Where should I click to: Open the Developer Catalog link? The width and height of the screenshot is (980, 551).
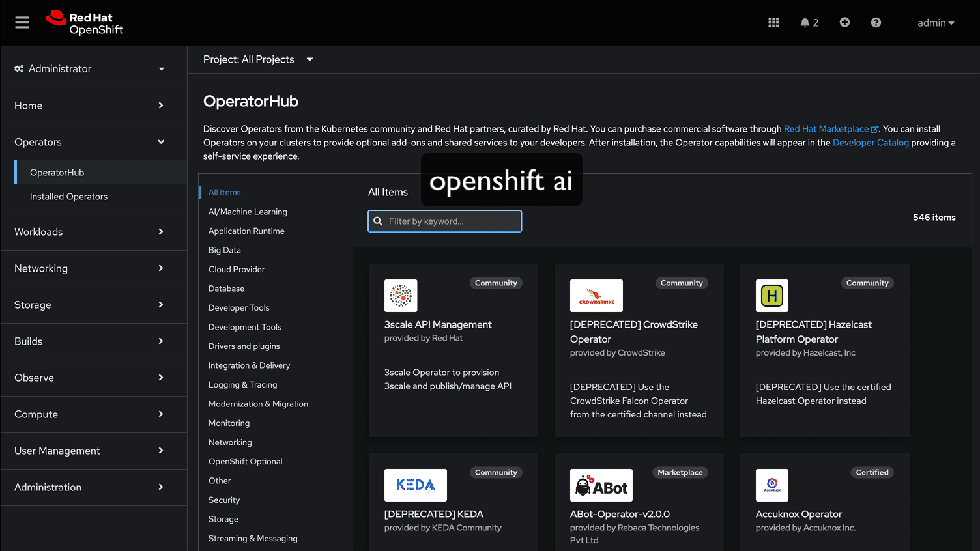[x=871, y=143]
